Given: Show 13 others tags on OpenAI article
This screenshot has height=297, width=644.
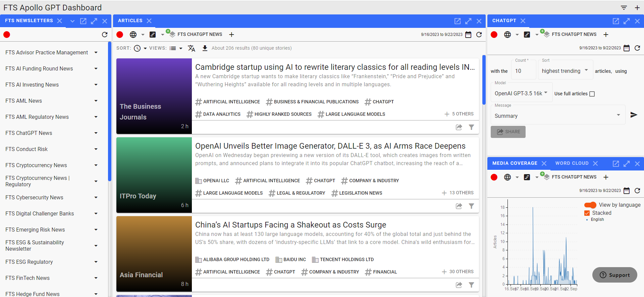Looking at the screenshot, I should 458,193.
